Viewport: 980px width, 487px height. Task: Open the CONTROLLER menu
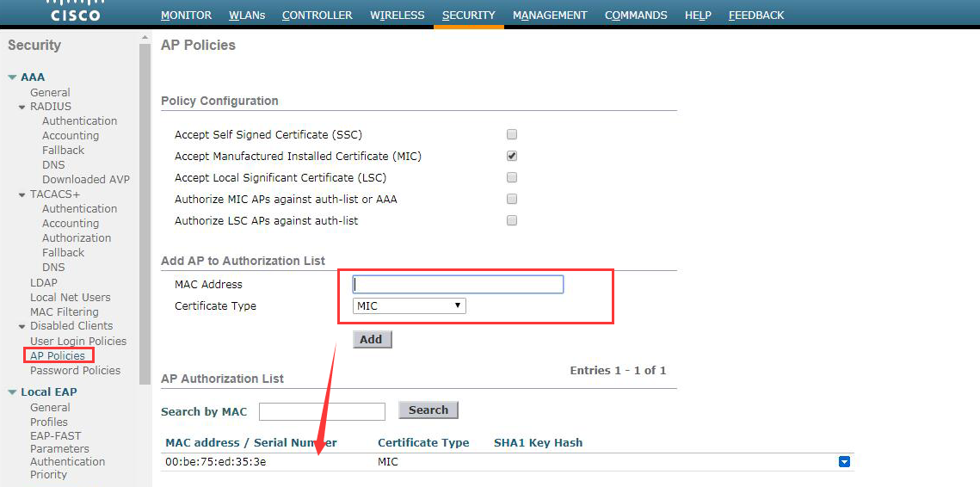317,15
